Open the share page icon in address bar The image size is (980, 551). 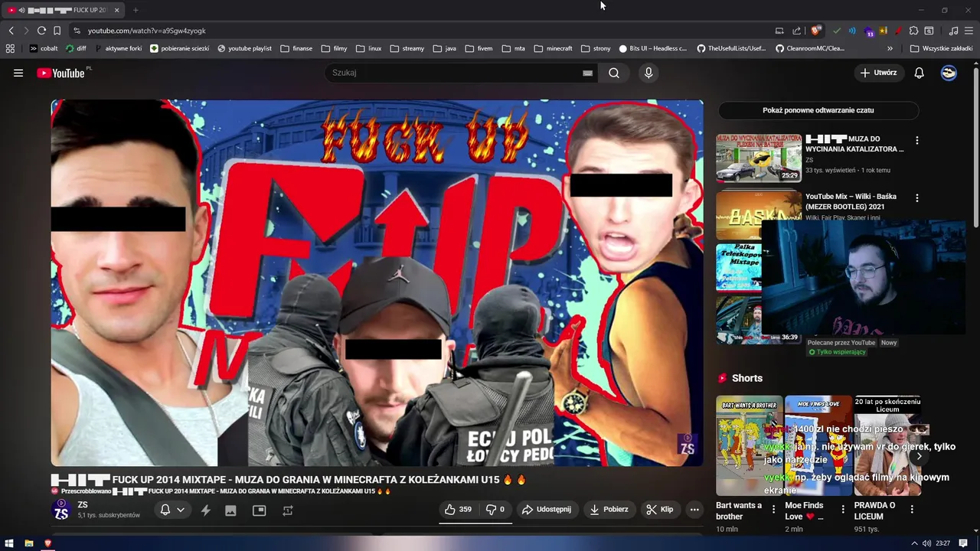796,31
